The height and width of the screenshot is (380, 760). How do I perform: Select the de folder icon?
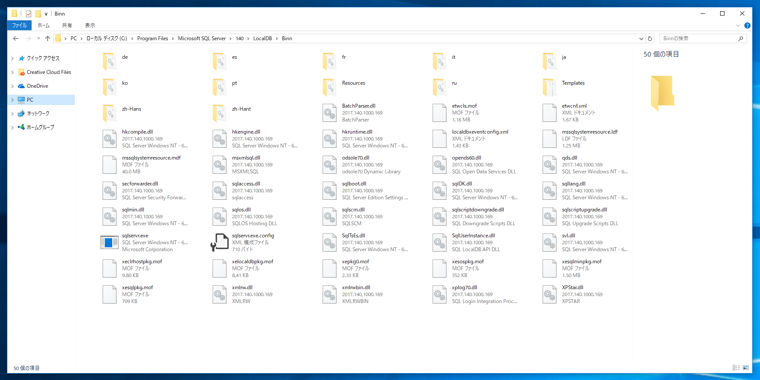[110, 61]
